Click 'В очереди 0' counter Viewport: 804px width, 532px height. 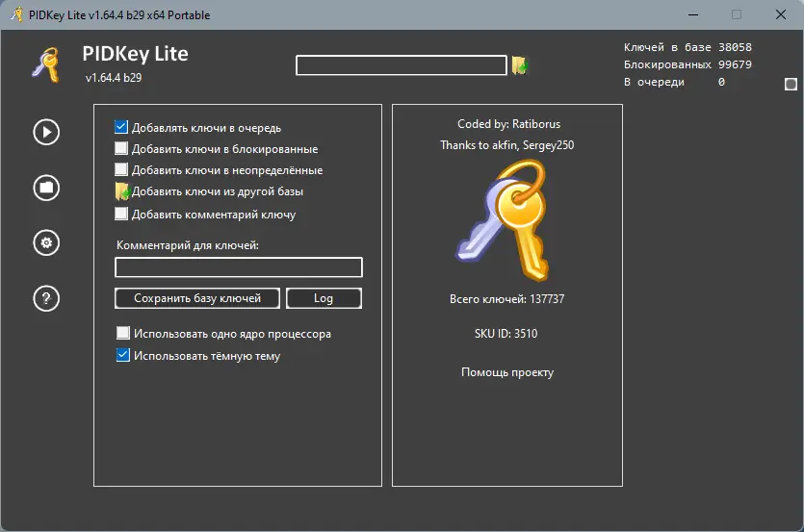[674, 82]
